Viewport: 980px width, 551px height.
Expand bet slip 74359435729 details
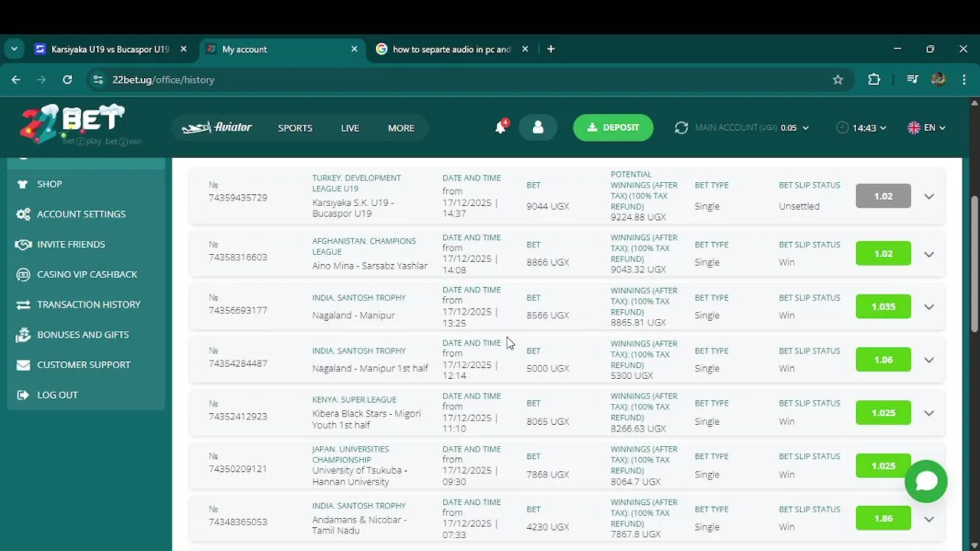pos(929,197)
